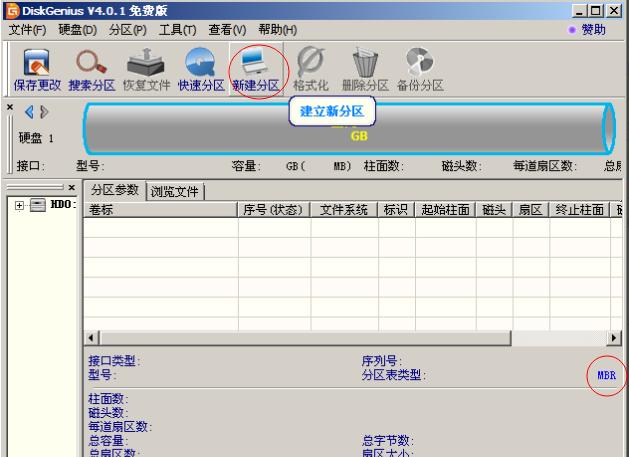Go to next disk with right arrow
Viewport: 629px width, 457px height.
coord(43,112)
